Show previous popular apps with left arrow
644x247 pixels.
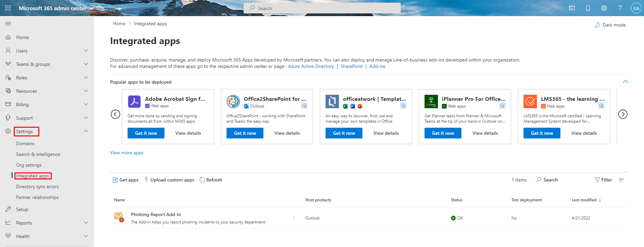115,114
